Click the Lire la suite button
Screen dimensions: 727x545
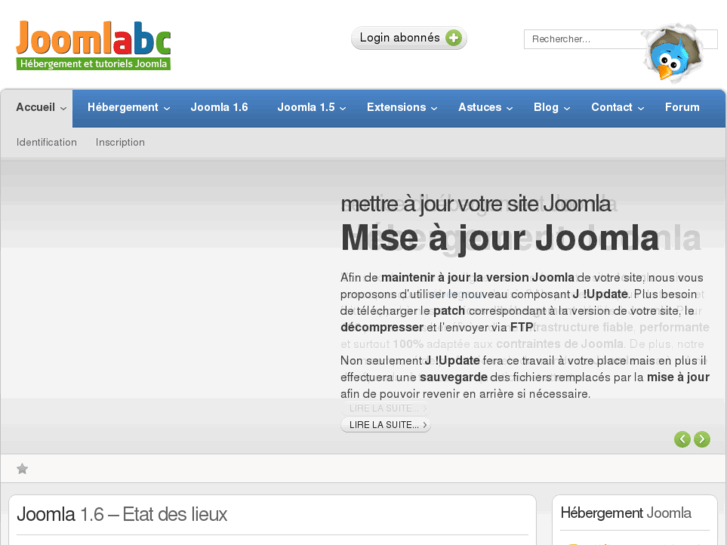click(x=385, y=425)
